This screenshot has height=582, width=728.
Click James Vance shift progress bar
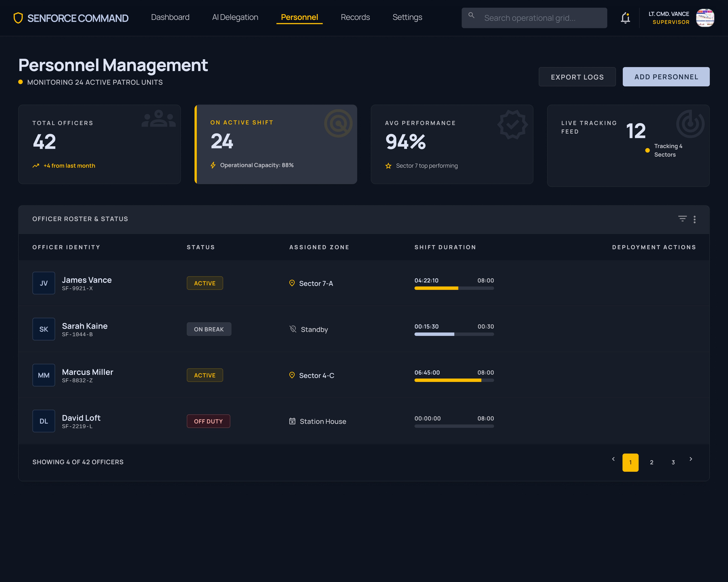click(454, 288)
